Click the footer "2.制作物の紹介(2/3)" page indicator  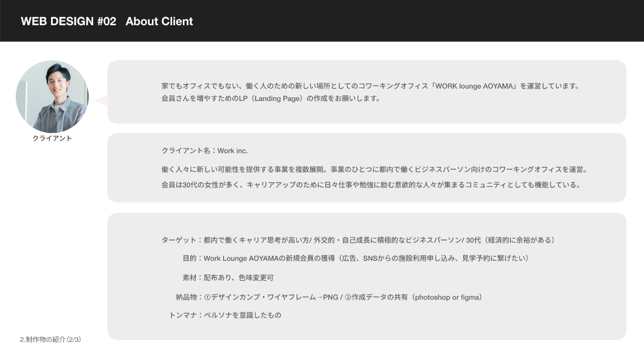pyautogui.click(x=50, y=340)
